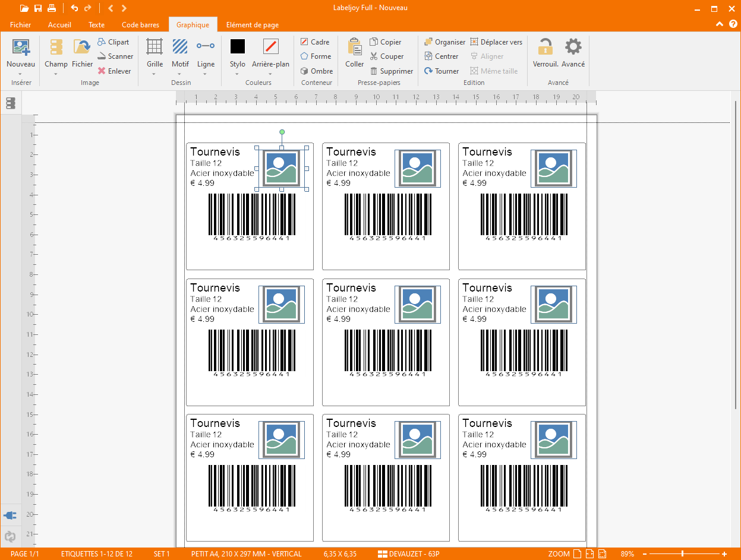Switch to the Elément de page tab
The image size is (741, 560).
[x=252, y=25]
